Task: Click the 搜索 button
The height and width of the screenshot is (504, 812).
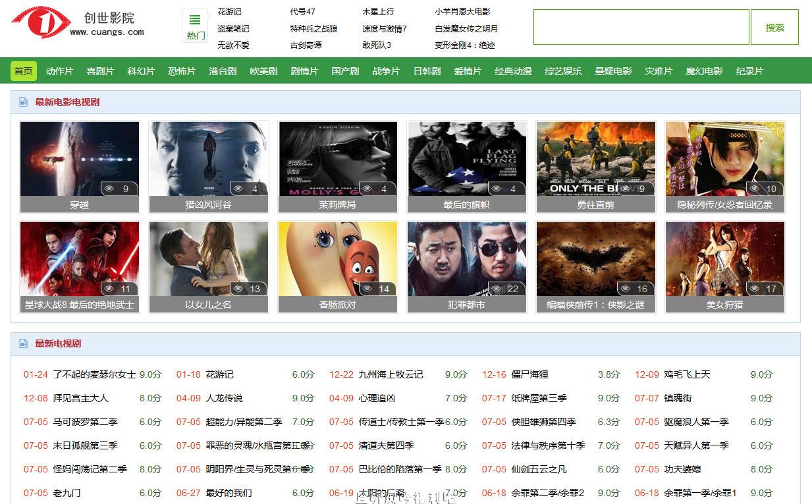Action: tap(775, 27)
